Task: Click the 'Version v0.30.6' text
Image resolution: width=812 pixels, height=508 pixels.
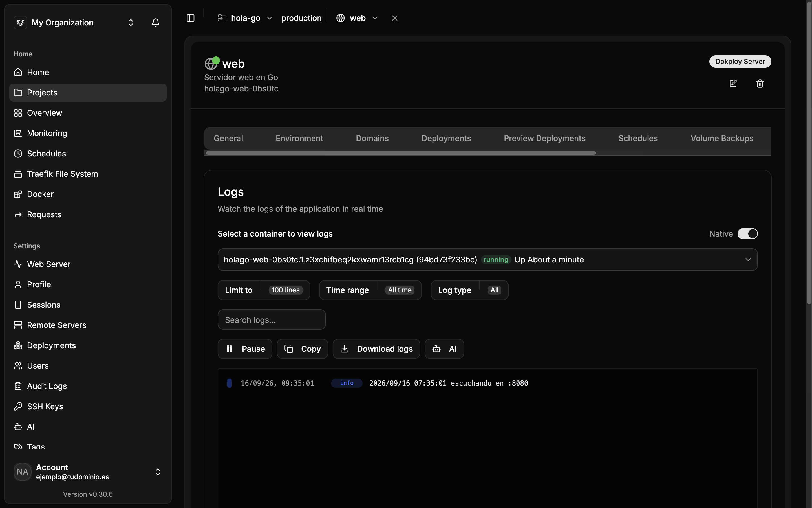Action: pyautogui.click(x=88, y=494)
